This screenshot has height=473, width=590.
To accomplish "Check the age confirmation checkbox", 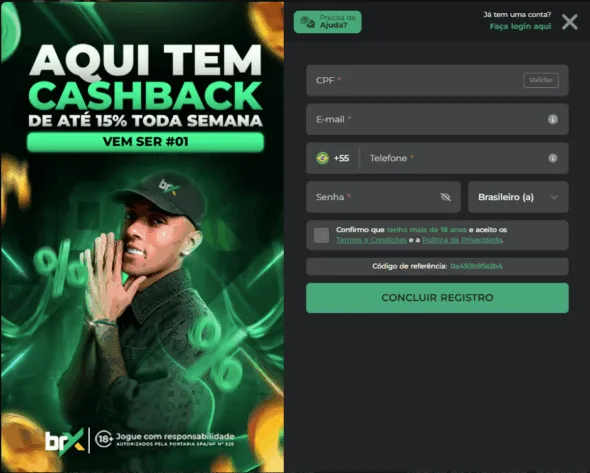I will 321,235.
